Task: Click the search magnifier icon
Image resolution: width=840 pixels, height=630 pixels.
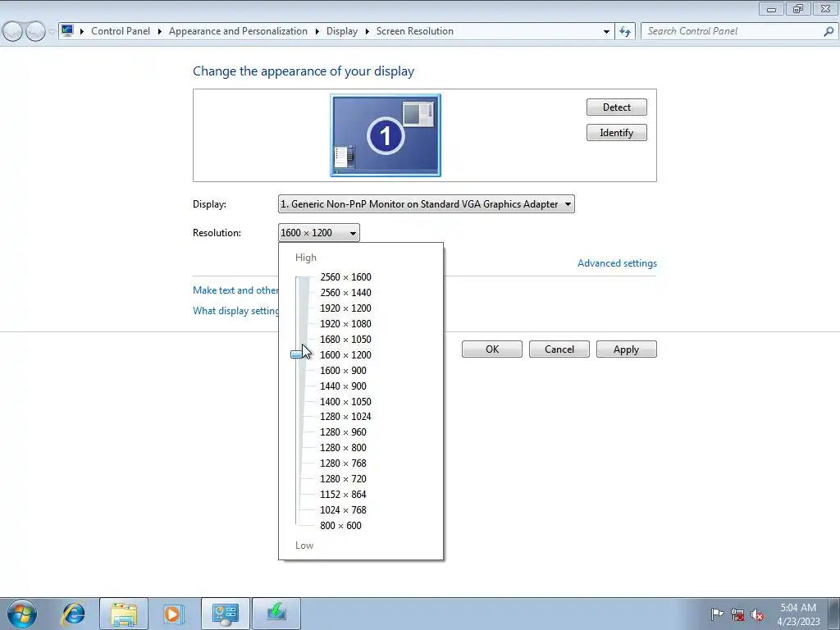Action: click(x=829, y=31)
